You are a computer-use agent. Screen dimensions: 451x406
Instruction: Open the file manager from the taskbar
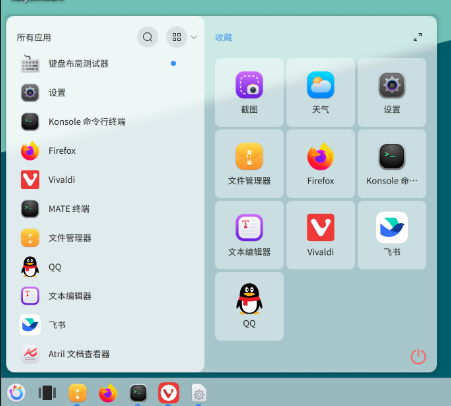coord(77,393)
